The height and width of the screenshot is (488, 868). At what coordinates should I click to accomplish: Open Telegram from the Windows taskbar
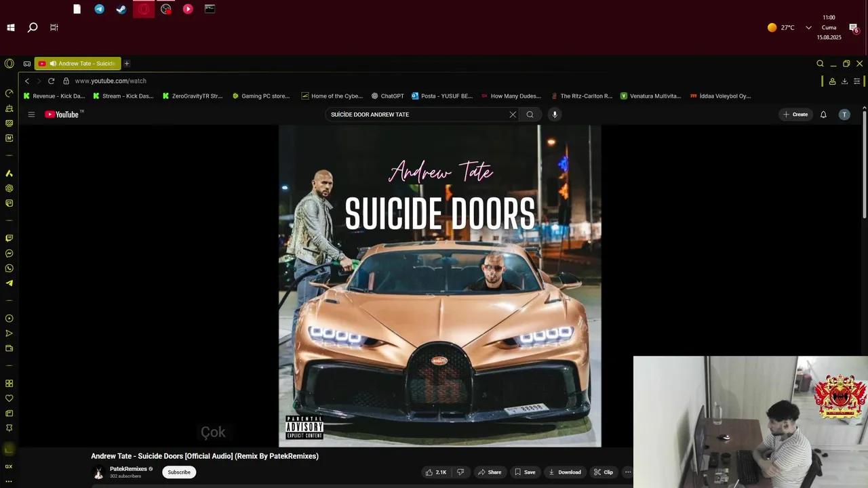click(100, 9)
